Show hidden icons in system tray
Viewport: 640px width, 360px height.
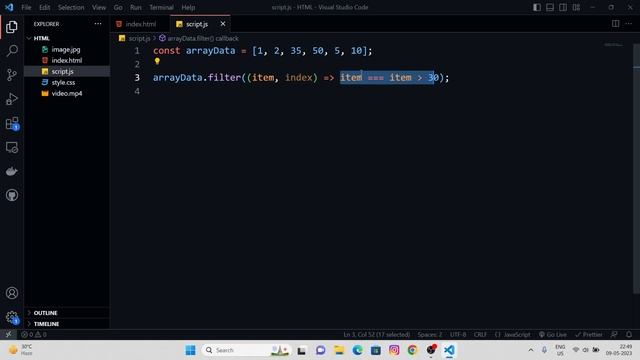[x=531, y=350]
